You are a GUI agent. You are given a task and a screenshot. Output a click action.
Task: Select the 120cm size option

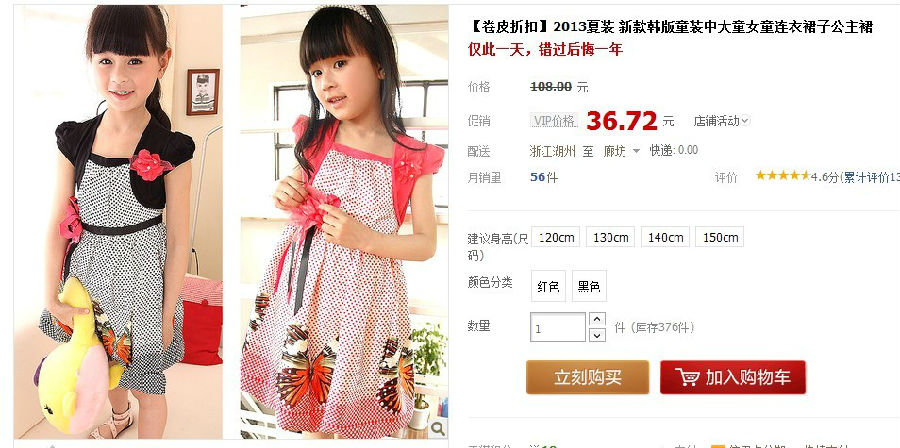556,237
